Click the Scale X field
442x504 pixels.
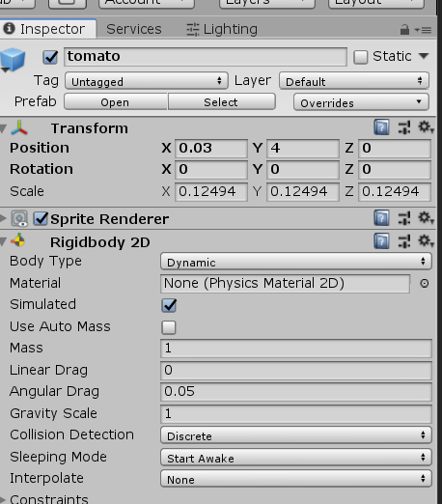pos(211,192)
